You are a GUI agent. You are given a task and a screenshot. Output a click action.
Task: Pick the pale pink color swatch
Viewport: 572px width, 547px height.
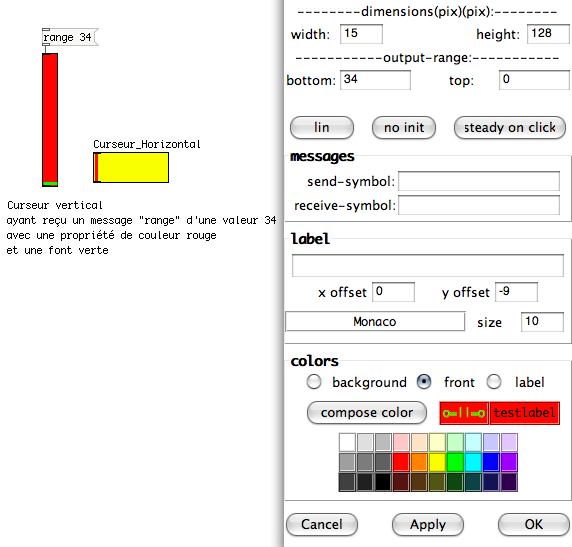pos(401,443)
